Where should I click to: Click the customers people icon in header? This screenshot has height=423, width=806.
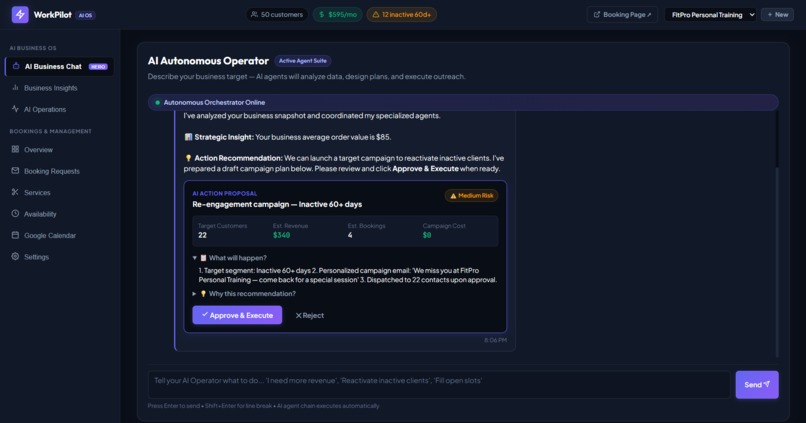coord(254,14)
